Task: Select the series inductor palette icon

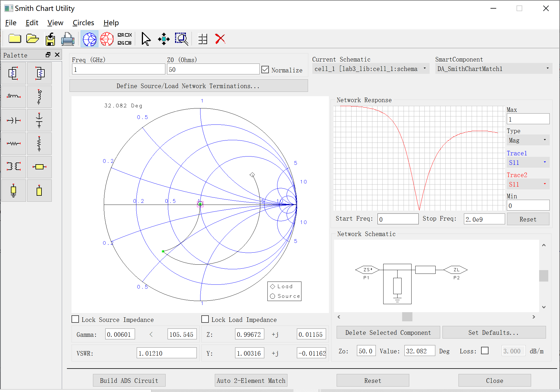Action: [x=14, y=96]
